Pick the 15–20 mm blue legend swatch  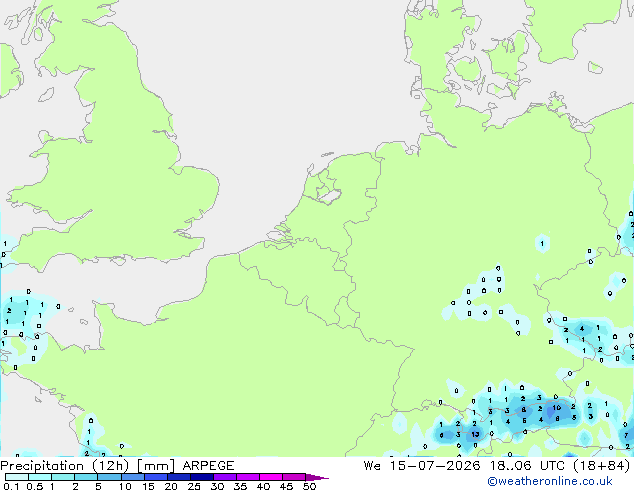[x=155, y=477]
